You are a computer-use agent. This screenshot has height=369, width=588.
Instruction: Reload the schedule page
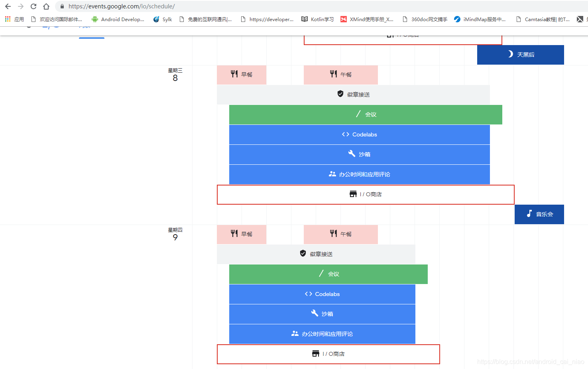click(33, 6)
